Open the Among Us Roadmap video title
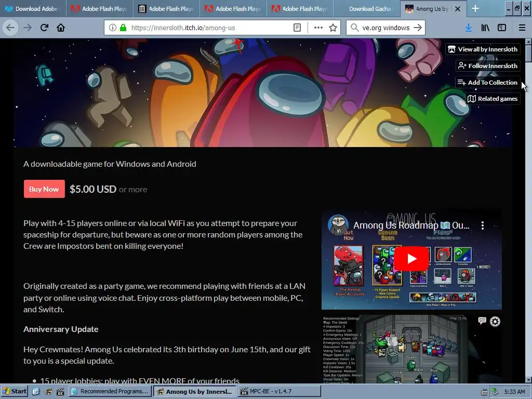This screenshot has width=532, height=399. click(411, 225)
